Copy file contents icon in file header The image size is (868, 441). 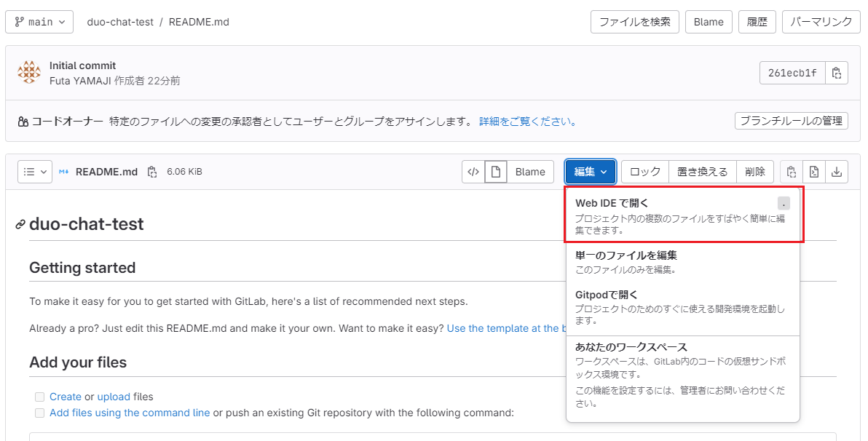pyautogui.click(x=792, y=172)
